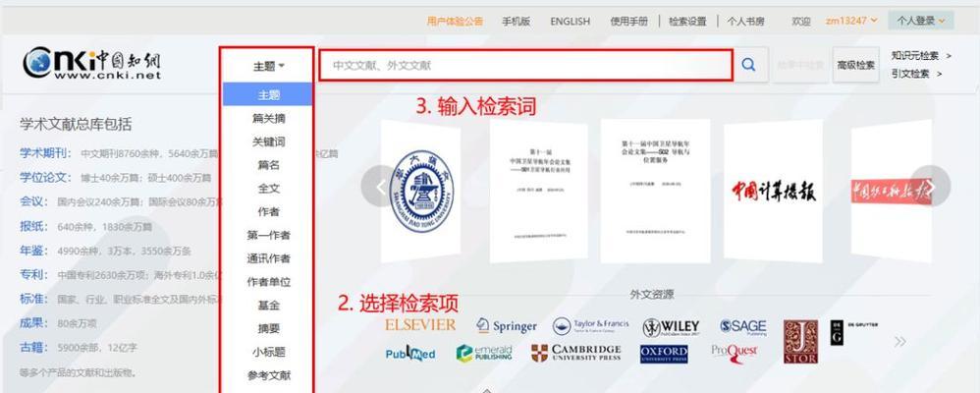Screen dimensions: 980x393
Task: Click the CNKI logo
Action: [92, 63]
